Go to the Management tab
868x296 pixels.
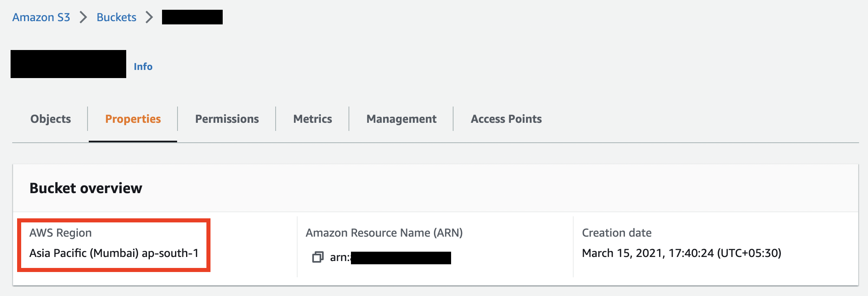click(401, 119)
